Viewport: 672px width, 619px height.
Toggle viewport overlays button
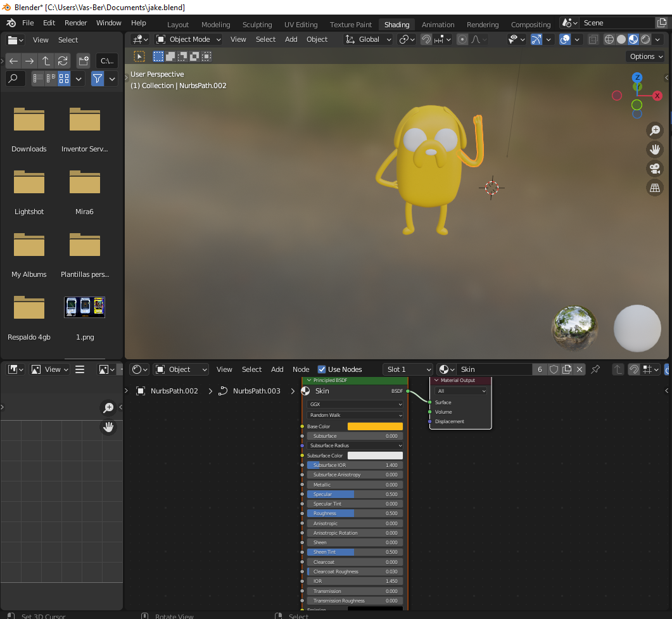566,39
